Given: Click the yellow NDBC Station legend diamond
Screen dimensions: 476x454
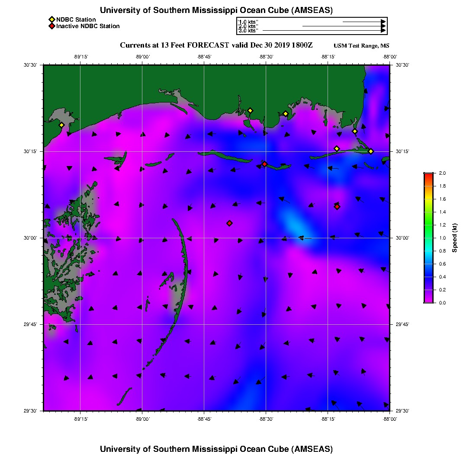Looking at the screenshot, I should (52, 19).
